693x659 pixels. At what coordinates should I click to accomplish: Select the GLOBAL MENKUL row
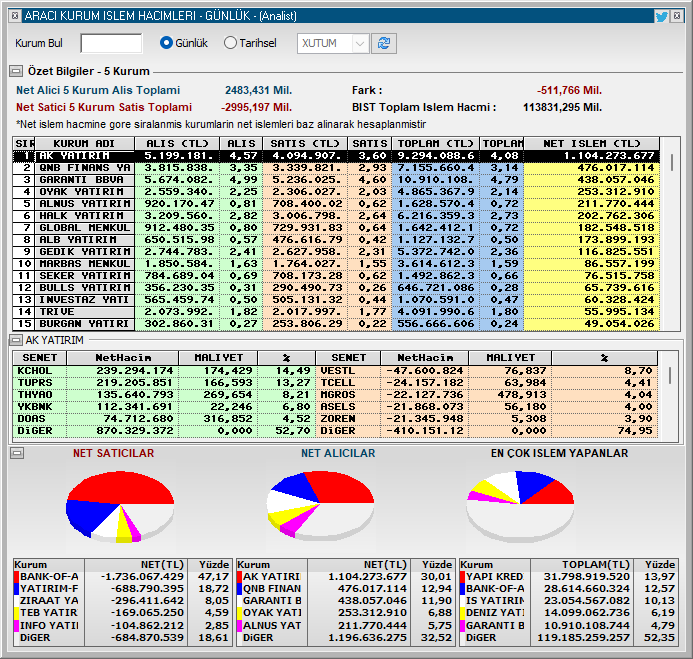tap(336, 228)
